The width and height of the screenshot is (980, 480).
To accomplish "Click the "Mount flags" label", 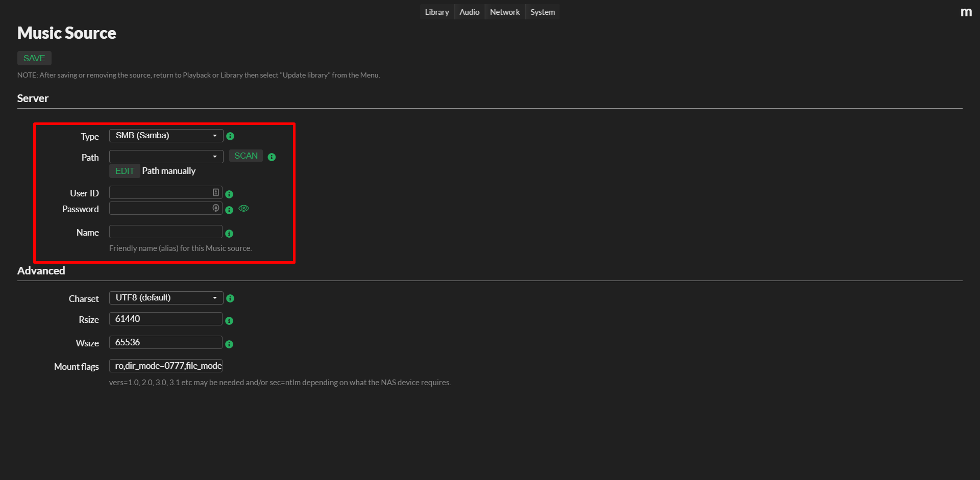I will pyautogui.click(x=77, y=367).
